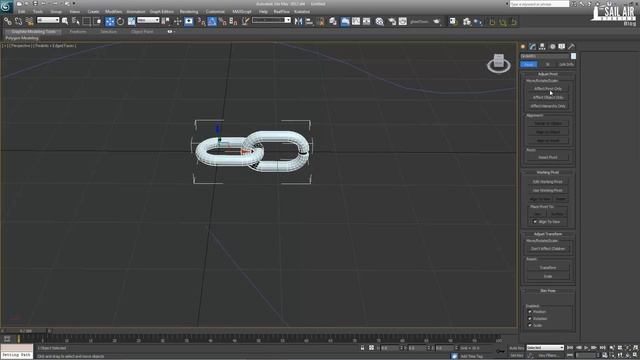Activate Select and Rotate tool
This screenshot has height=360, width=640.
click(x=120, y=21)
